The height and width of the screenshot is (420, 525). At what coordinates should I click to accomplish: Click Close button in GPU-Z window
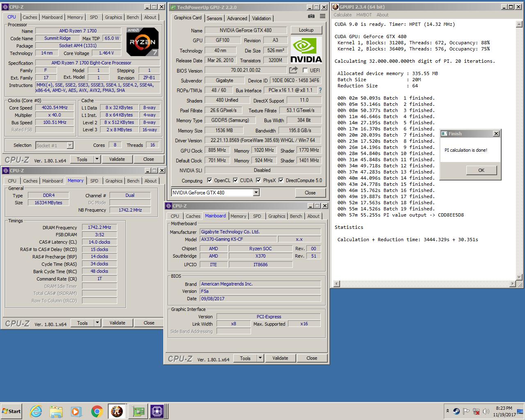pyautogui.click(x=310, y=193)
